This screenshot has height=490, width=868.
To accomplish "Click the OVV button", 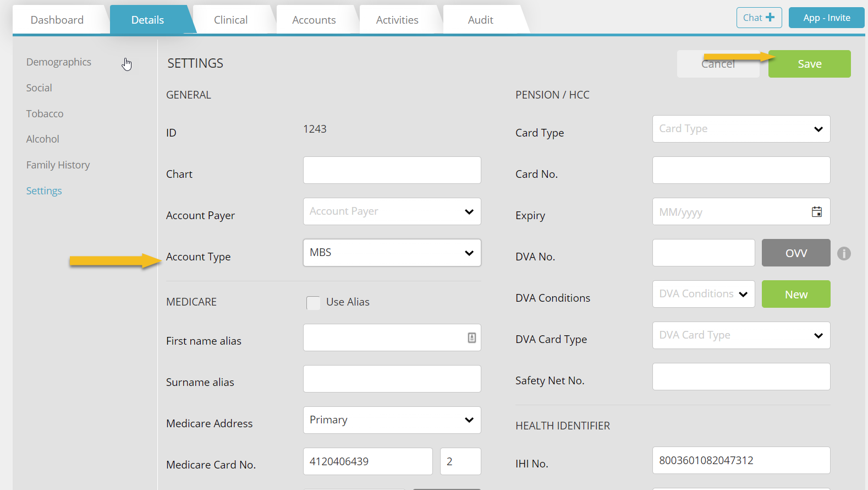I will [796, 253].
